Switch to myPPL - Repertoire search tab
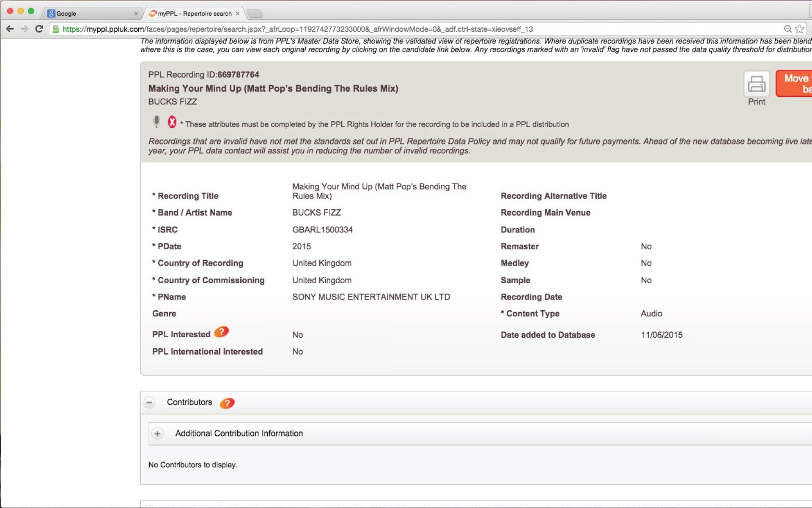Viewport: 812px width, 508px height. point(195,14)
